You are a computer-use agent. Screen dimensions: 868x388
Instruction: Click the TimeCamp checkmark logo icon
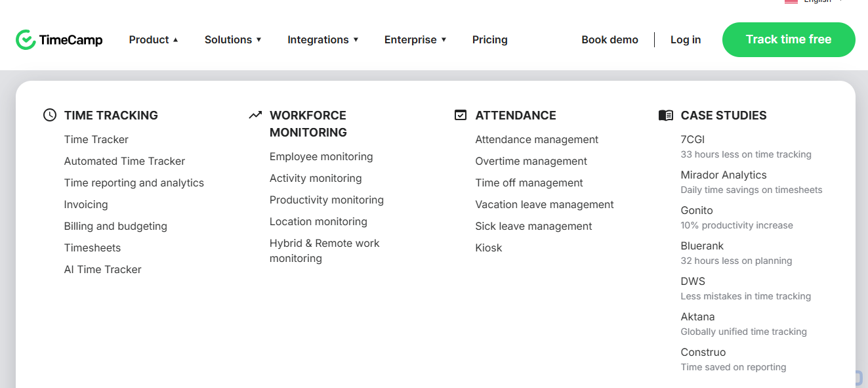[x=26, y=40]
